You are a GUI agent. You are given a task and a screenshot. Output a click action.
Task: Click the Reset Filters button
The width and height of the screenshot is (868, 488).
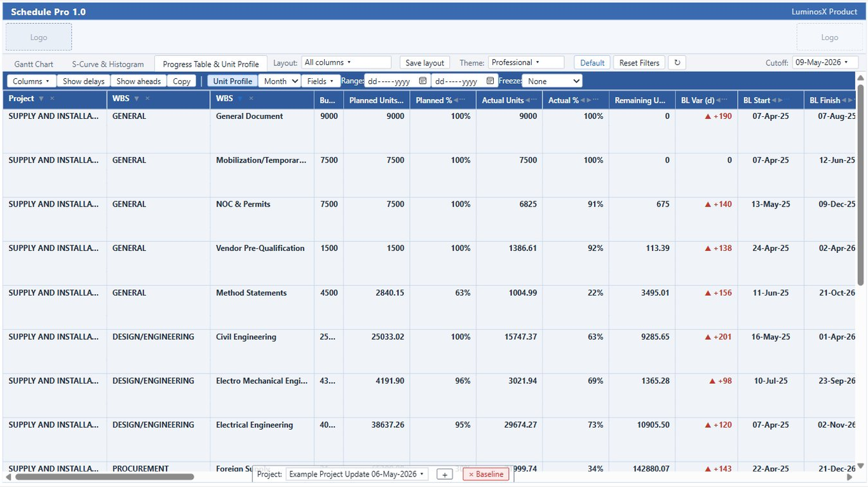639,63
